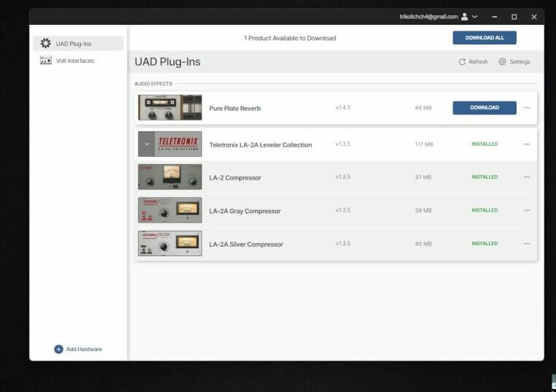Click the Teletronix LA-2A Leveler Collection name
This screenshot has height=392, width=556.
[x=260, y=145]
